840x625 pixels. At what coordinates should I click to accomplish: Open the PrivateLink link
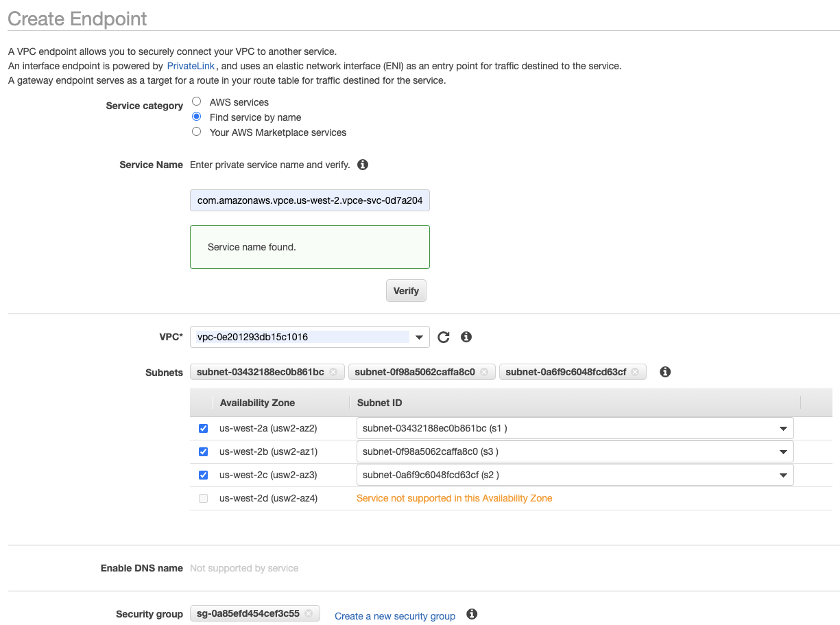point(191,66)
